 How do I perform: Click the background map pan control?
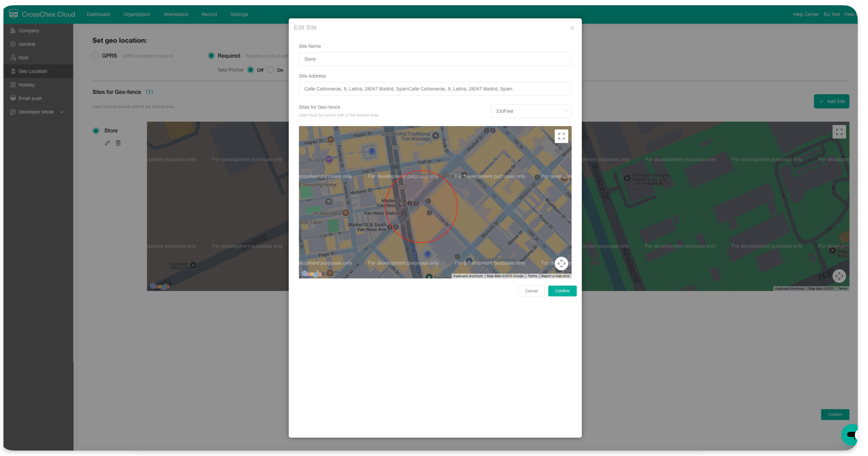(x=839, y=276)
